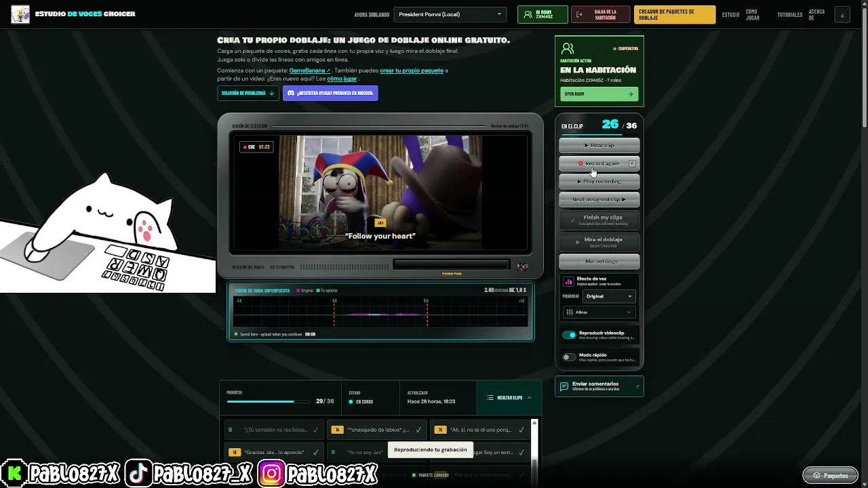Click the overlay waveform display
Image resolution: width=868 pixels, height=488 pixels.
point(380,312)
